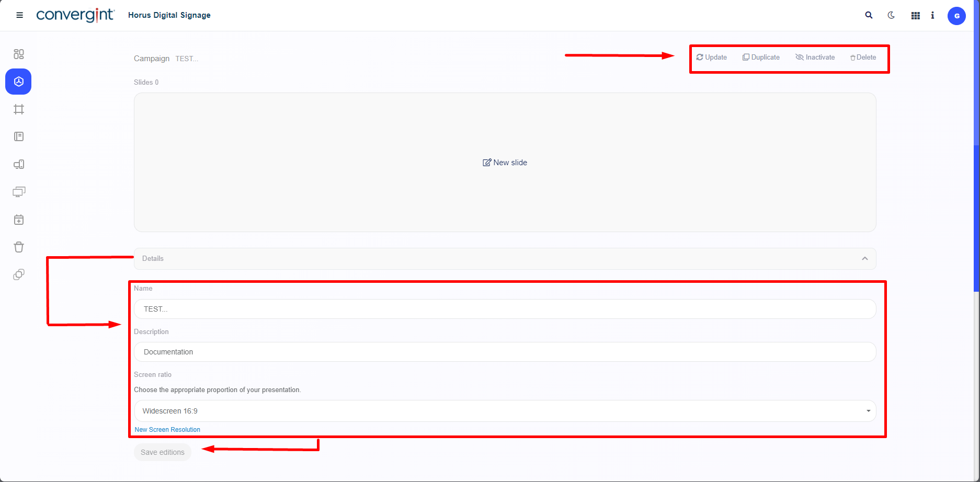
Task: Click the New slide button
Action: click(505, 163)
